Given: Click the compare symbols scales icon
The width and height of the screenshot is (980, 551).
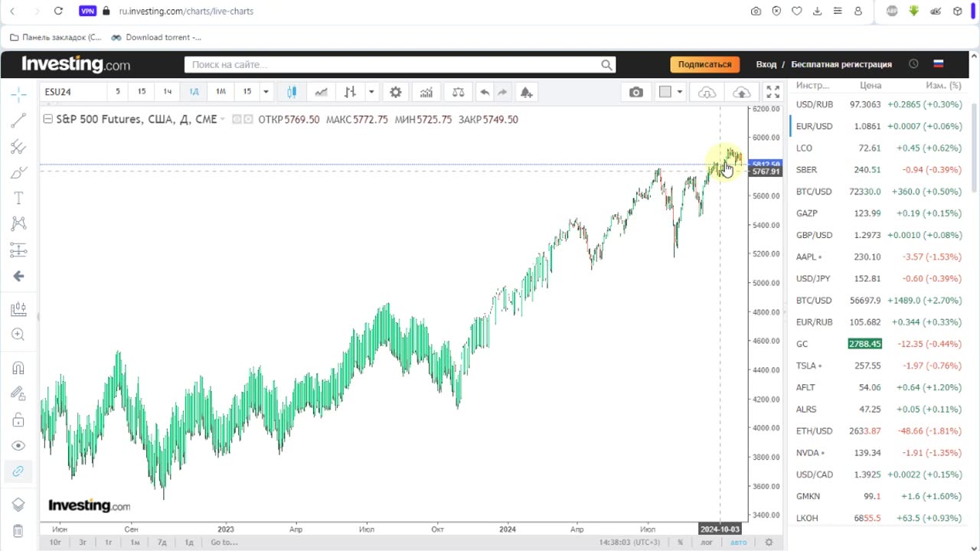Looking at the screenshot, I should (x=458, y=92).
